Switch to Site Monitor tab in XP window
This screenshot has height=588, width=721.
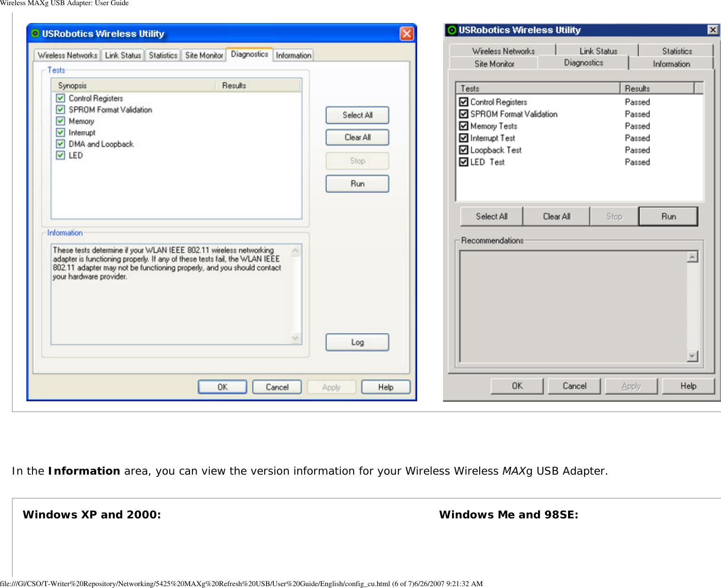204,55
